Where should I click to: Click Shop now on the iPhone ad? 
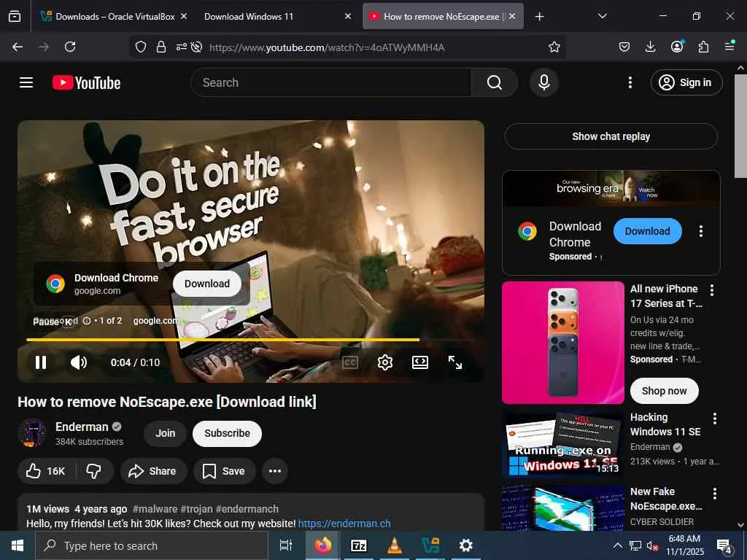(664, 391)
